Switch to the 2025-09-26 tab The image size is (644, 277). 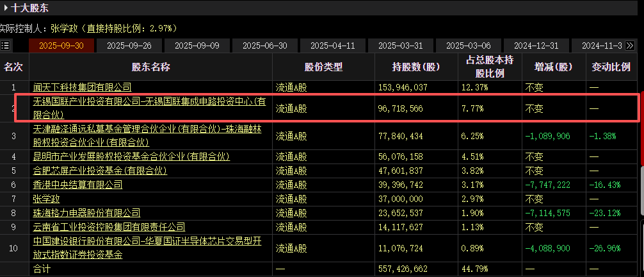(x=129, y=46)
